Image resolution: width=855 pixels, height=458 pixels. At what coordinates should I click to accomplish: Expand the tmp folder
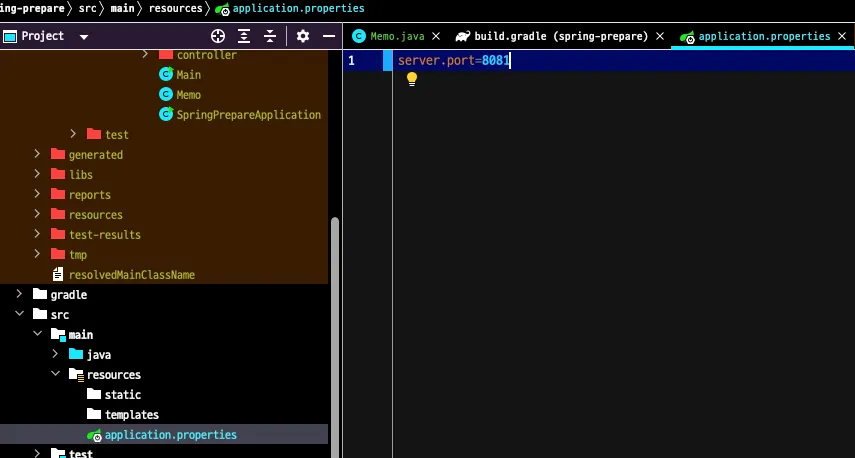coord(37,254)
